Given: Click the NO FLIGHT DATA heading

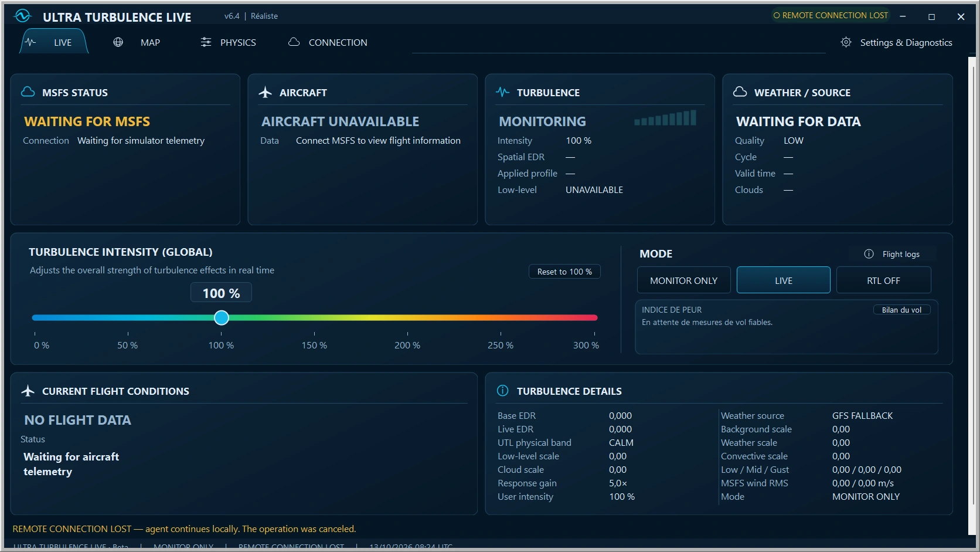Looking at the screenshot, I should 77,420.
